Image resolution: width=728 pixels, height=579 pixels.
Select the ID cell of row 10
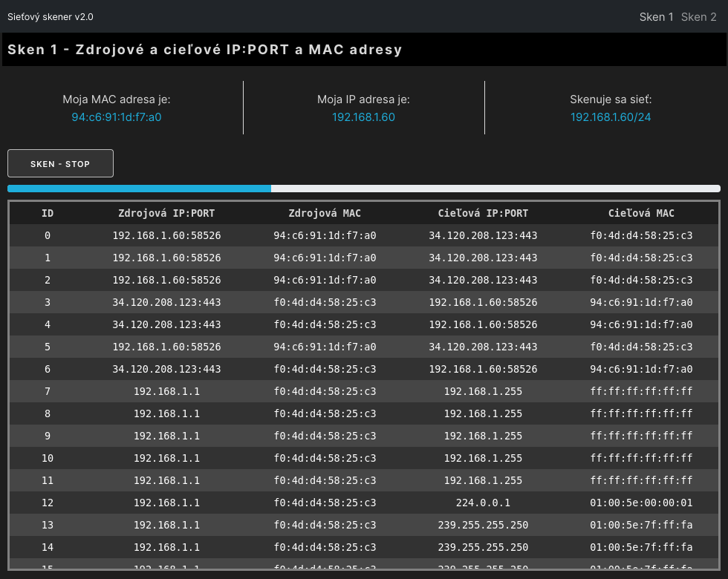[x=48, y=458]
